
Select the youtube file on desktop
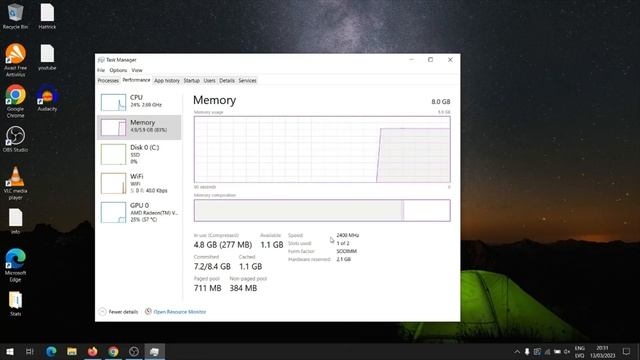point(47,57)
